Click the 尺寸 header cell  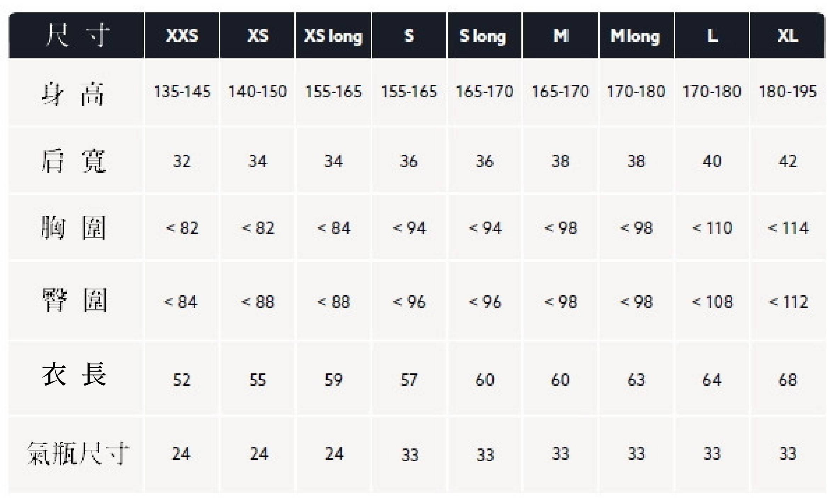77,36
